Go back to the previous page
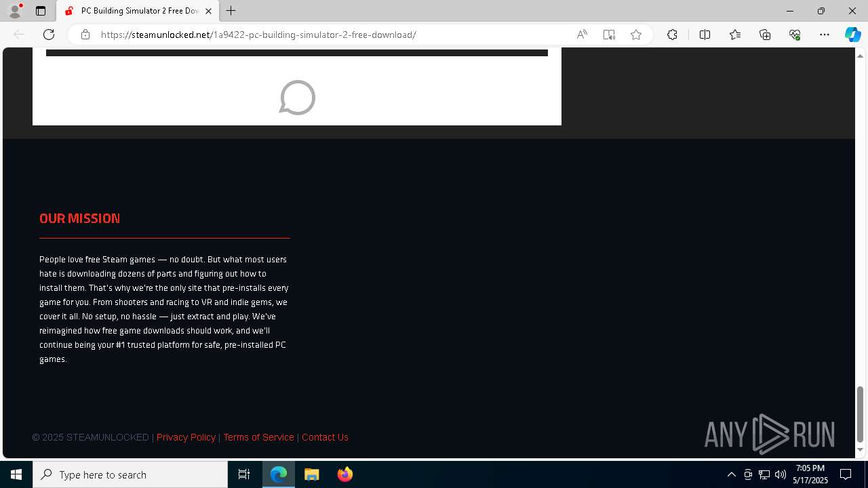The width and height of the screenshot is (868, 488). tap(19, 35)
